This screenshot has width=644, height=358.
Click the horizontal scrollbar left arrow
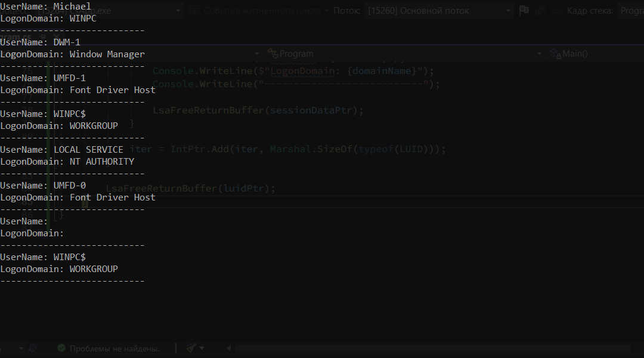[x=229, y=348]
